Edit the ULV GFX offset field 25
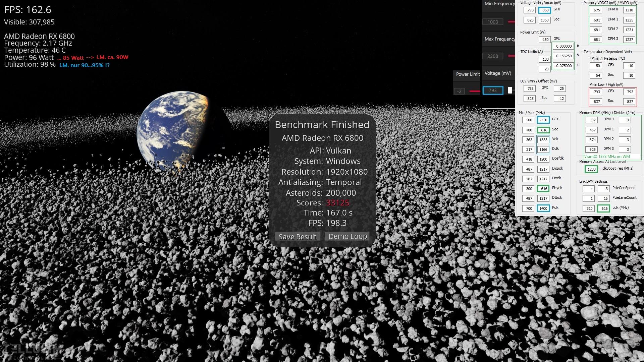 560,88
